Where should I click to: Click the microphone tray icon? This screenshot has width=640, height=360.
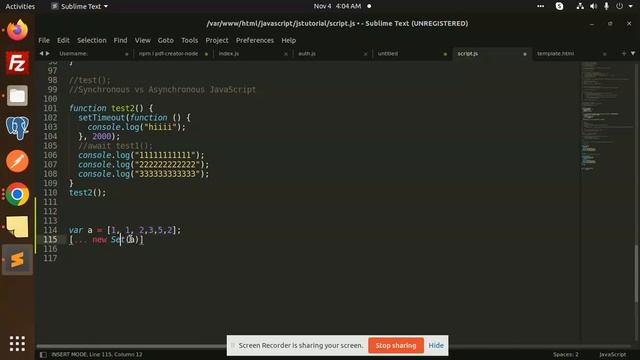coord(607,6)
